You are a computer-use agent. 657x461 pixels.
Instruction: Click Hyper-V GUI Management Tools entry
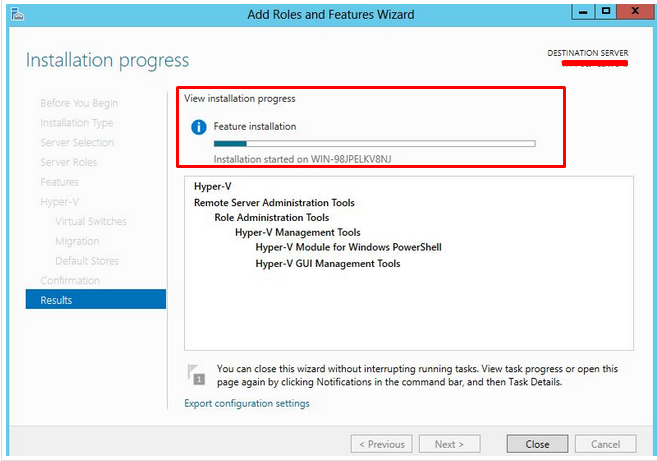328,264
